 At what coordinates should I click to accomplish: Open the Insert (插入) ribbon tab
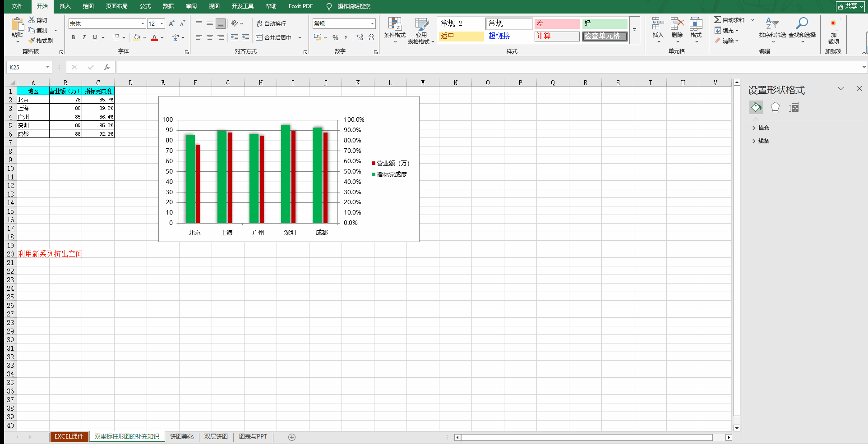point(65,6)
